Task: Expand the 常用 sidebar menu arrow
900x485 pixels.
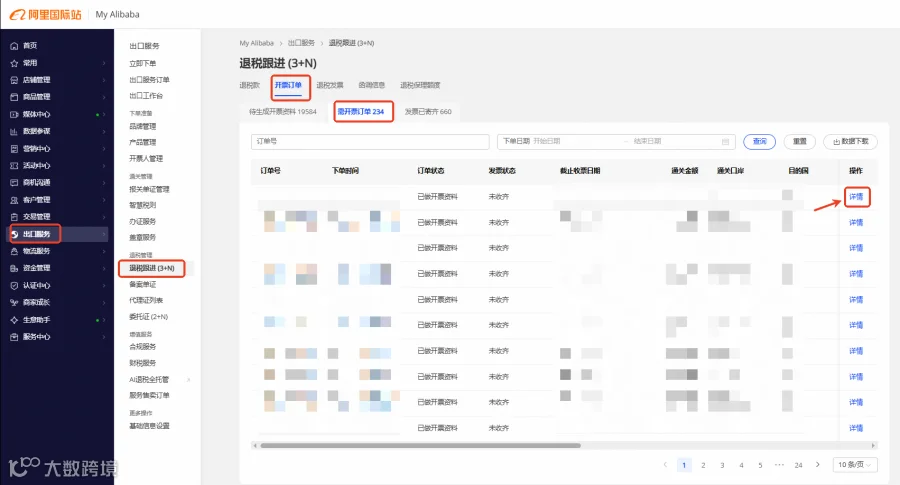Action: click(x=104, y=63)
